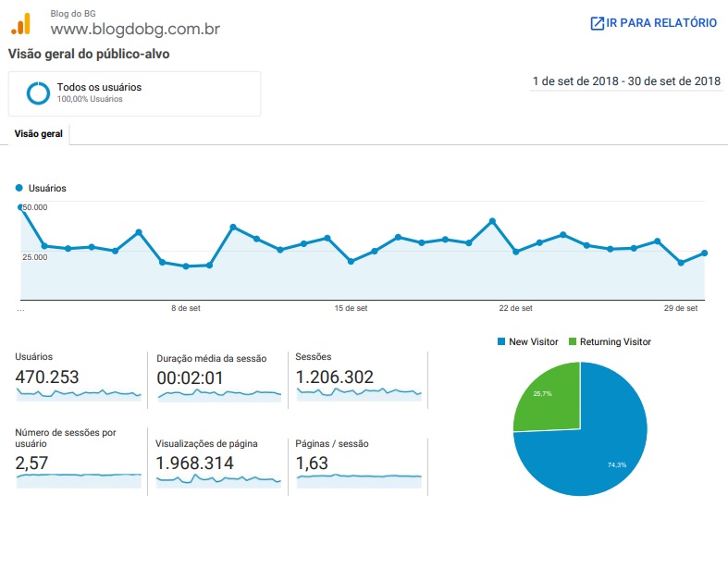Select the Visão geral tab

click(x=39, y=134)
